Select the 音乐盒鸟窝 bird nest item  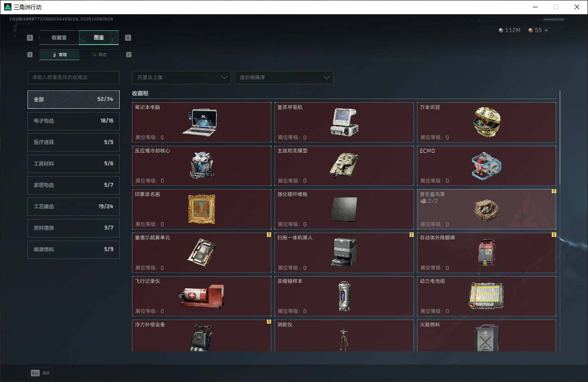(x=486, y=210)
